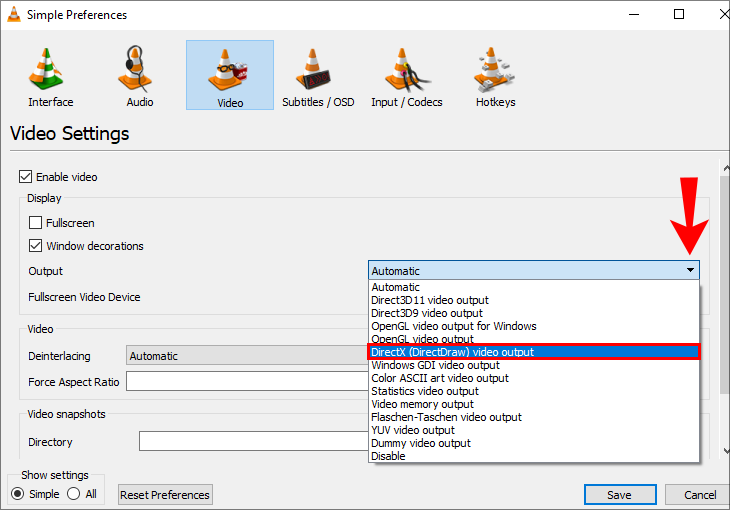Choose Direct3D11 video output
This screenshot has width=730, height=510.
[x=534, y=300]
